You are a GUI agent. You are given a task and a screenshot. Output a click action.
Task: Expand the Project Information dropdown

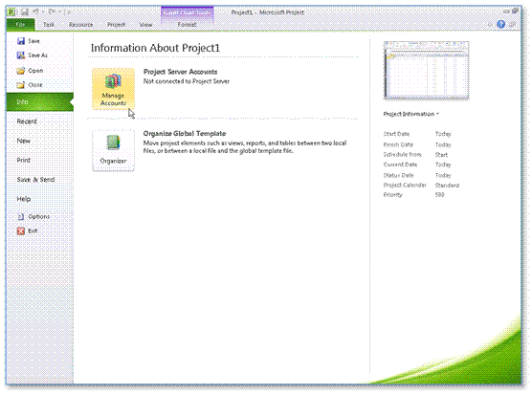[x=410, y=114]
